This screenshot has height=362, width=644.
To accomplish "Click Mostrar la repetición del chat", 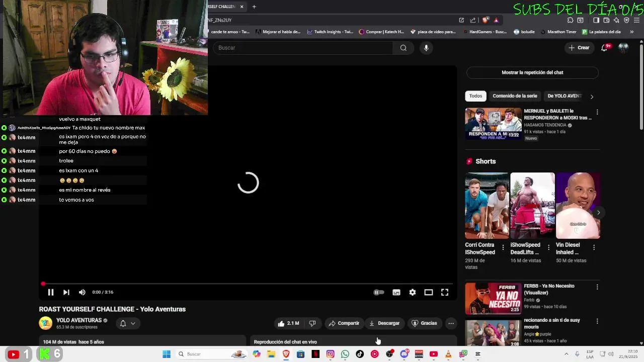I will [532, 72].
